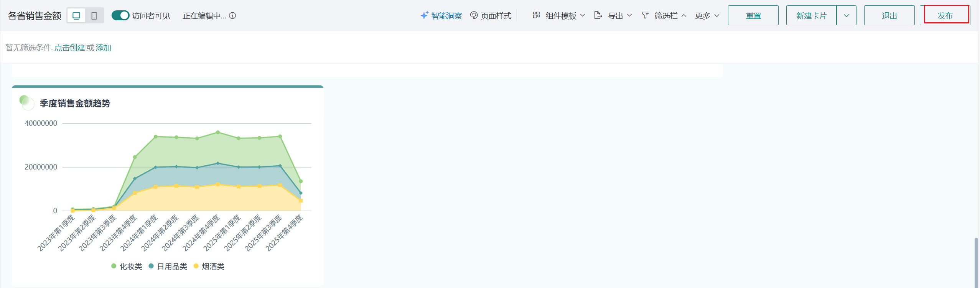Image resolution: width=980 pixels, height=288 pixels.
Task: Toggle 烟酒类 yellow legend swatch
Action: (x=196, y=266)
